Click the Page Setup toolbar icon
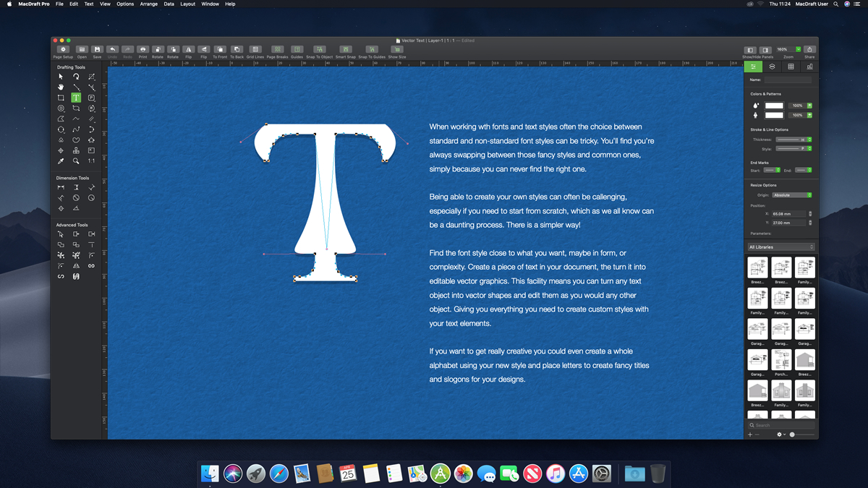 pos(63,50)
